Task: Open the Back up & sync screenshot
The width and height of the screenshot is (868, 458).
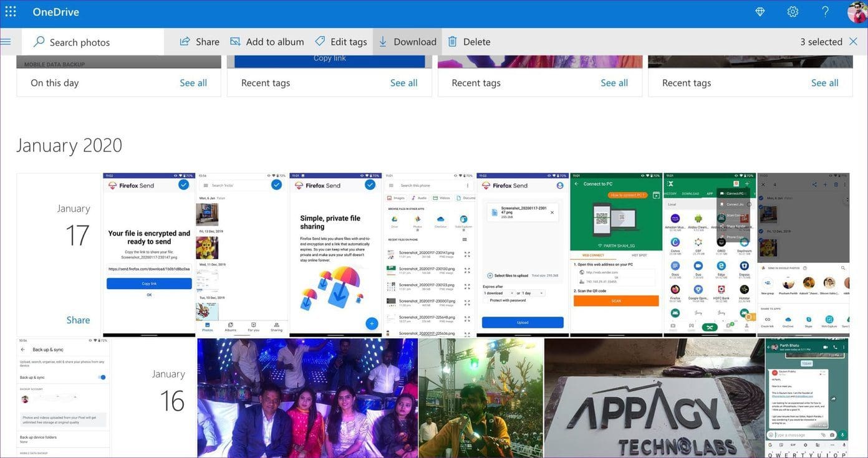Action: [x=63, y=398]
